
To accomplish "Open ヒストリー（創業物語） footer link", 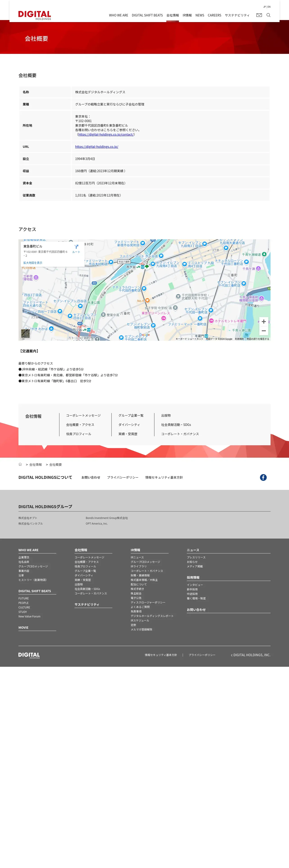I will (33, 580).
